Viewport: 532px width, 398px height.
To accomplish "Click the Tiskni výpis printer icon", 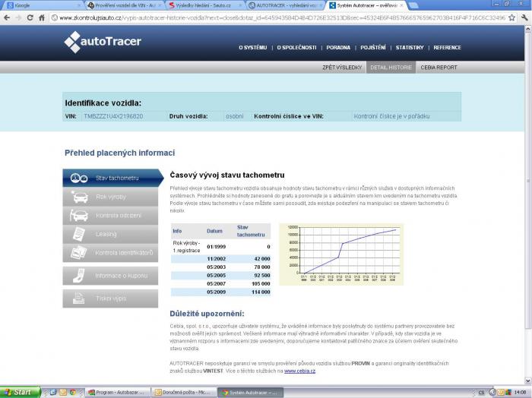I will (79, 298).
